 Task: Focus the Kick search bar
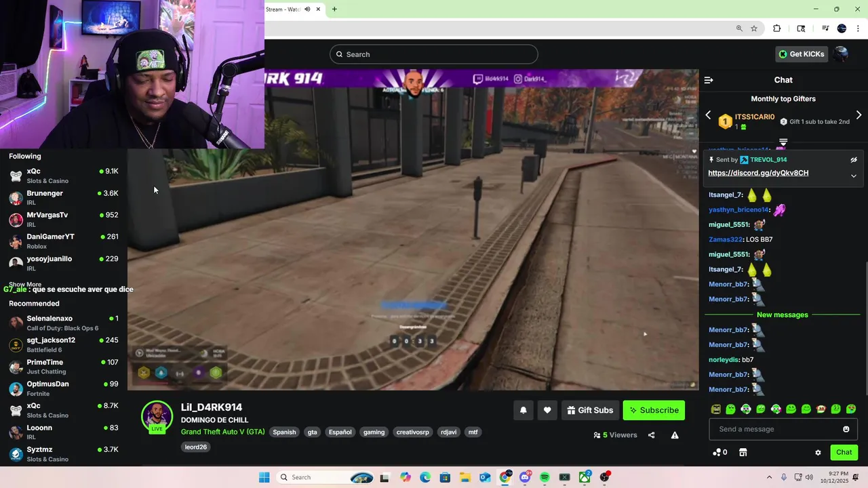[434, 54]
